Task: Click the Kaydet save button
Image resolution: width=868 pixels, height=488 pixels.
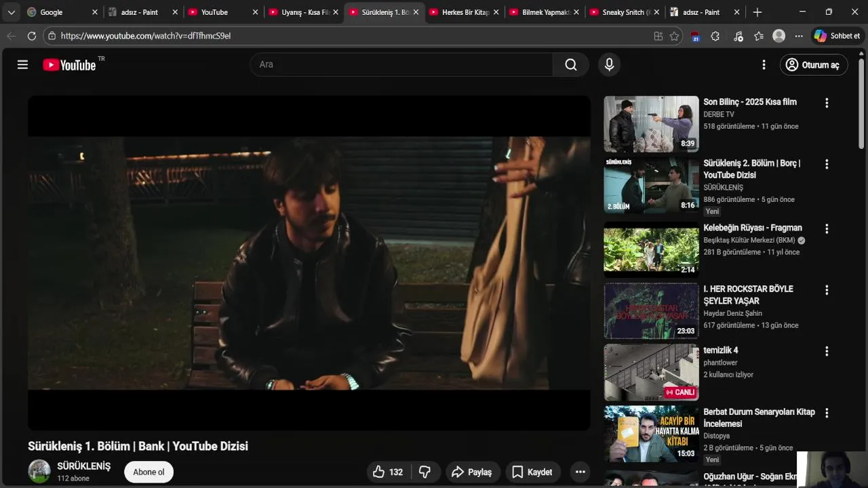Action: coord(532,472)
